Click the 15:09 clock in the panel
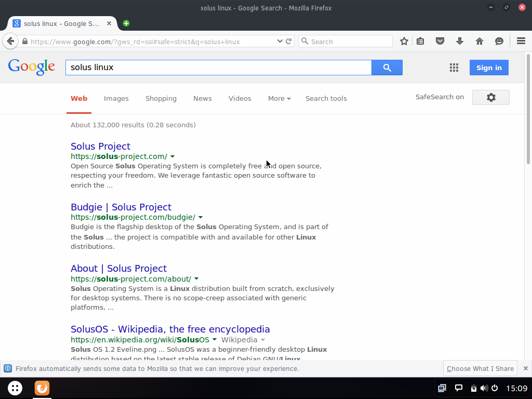Screen dimensions: 532x399 pos(517,388)
